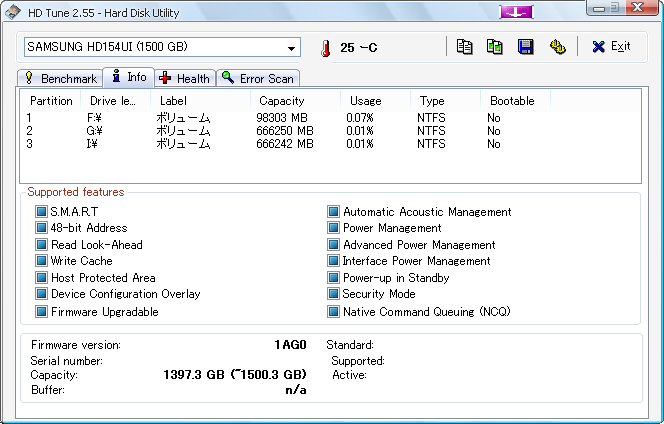Click the Exit button
This screenshot has height=424, width=664.
pos(611,47)
